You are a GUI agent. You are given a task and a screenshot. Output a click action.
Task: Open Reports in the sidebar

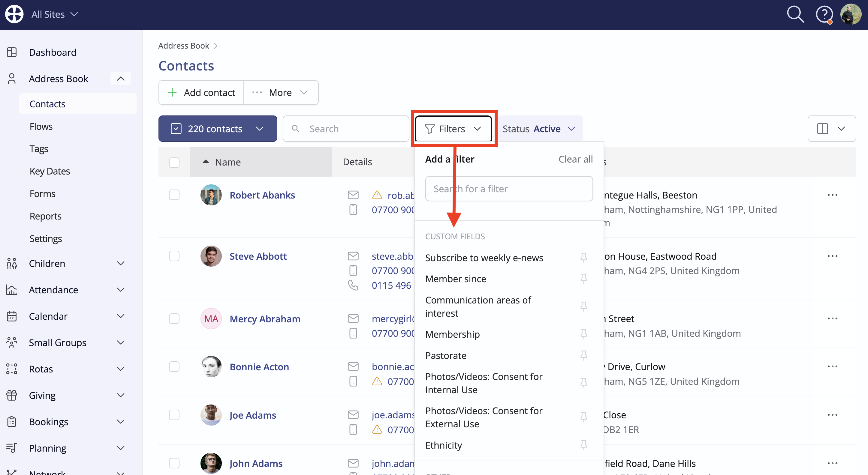(46, 216)
